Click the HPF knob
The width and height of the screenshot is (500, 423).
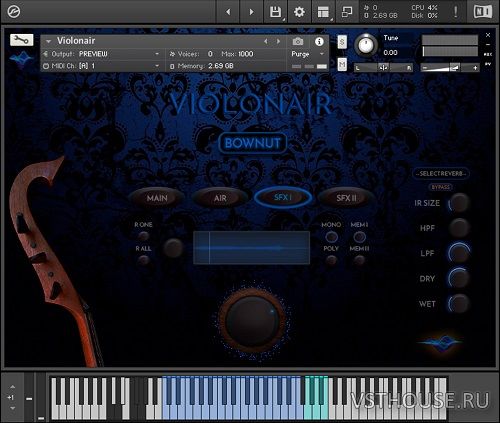(x=459, y=228)
